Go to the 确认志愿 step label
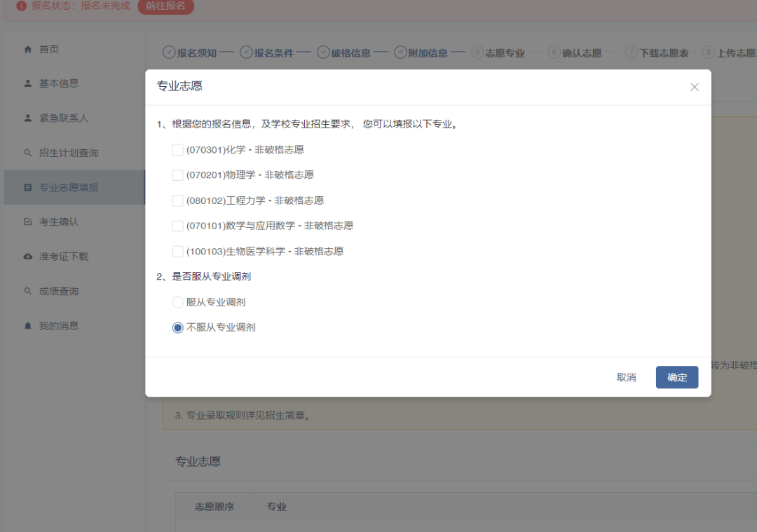Screen dimensions: 757x532 [582, 53]
